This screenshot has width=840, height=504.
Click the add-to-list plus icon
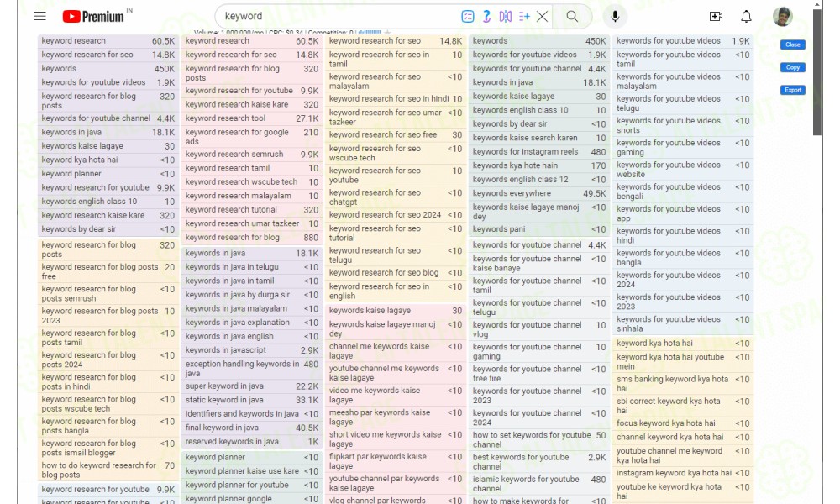pos(524,17)
